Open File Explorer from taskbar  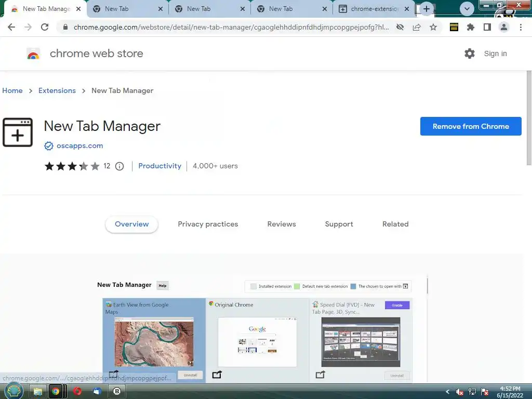(37, 392)
